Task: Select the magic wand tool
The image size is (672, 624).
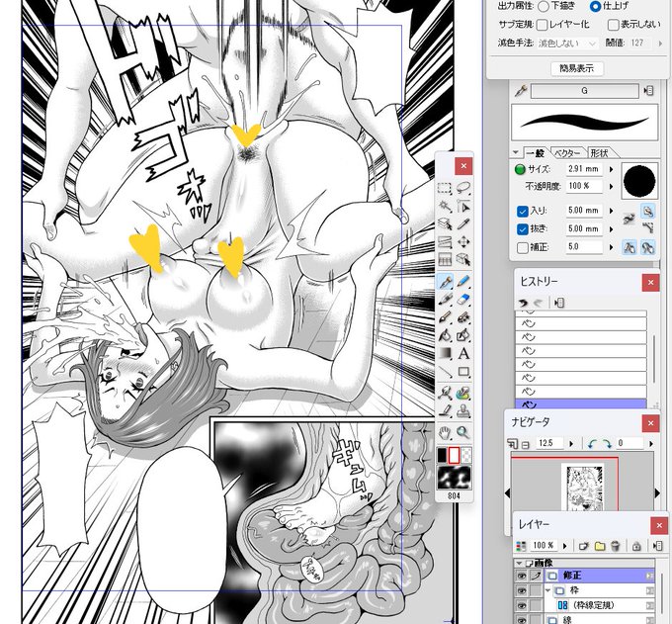Action: point(445,207)
